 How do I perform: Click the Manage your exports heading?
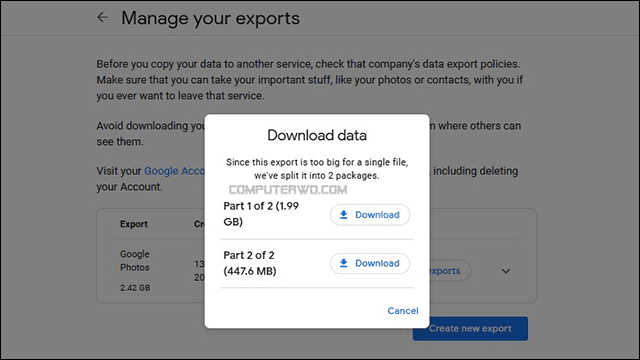point(210,18)
